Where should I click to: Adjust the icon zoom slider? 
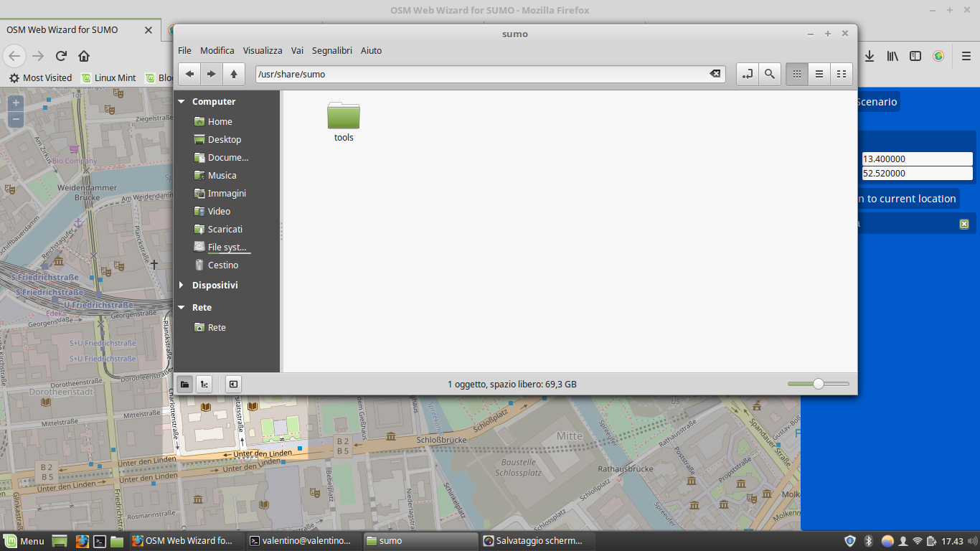coord(819,385)
